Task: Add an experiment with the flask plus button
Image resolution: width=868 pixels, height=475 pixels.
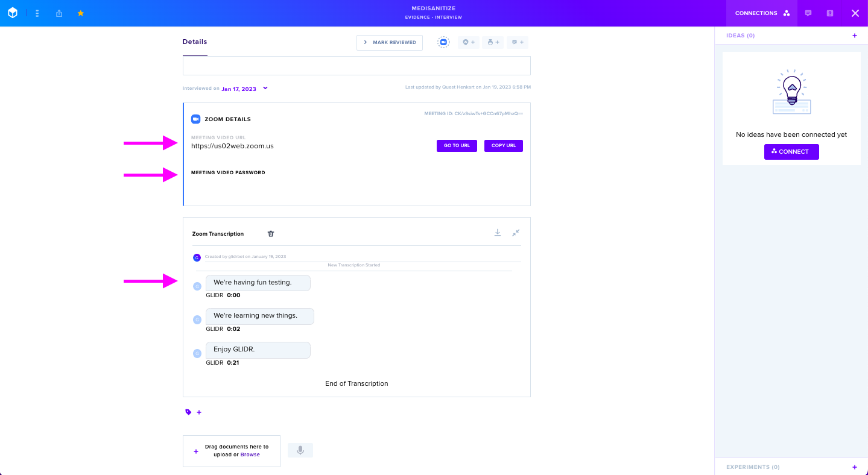Action: (493, 42)
